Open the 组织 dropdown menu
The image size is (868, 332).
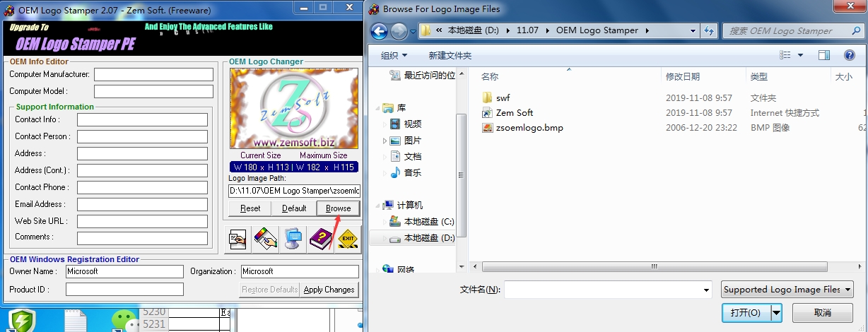tap(394, 55)
